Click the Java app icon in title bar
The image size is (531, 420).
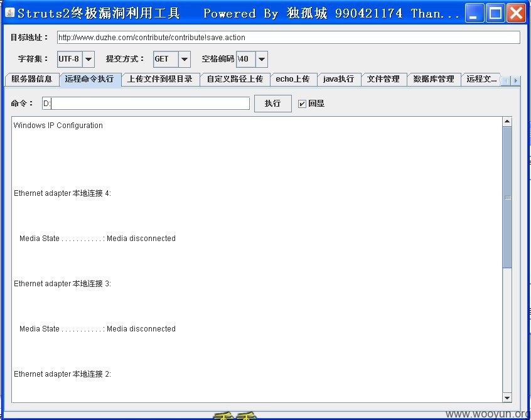point(10,13)
